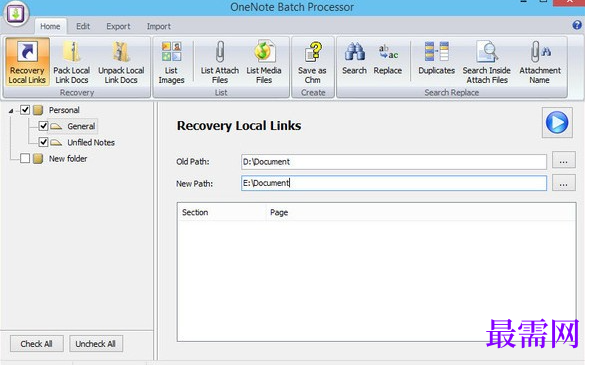The width and height of the screenshot is (598, 365).
Task: Open the Replace tool
Action: click(x=387, y=58)
